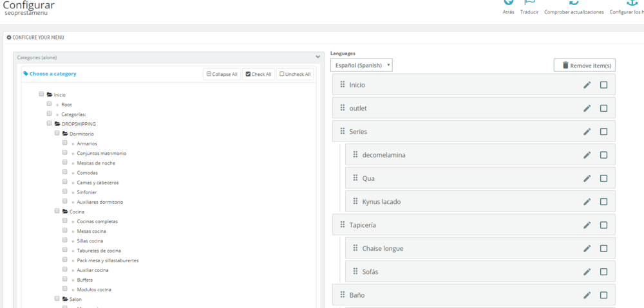Screen dimensions: 644x308
Task: Click pencil icon for Baño item
Action: click(587, 295)
